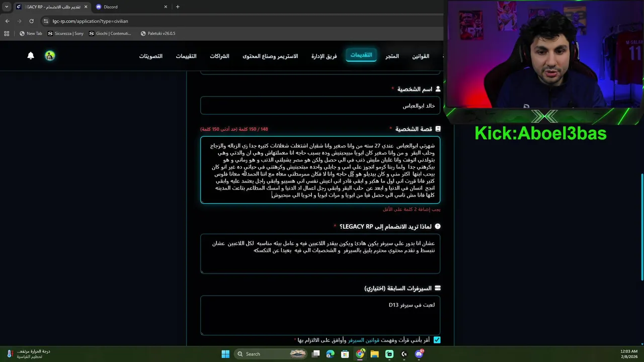This screenshot has height=362, width=644.
Task: Click the forward navigation arrow
Action: click(x=19, y=21)
